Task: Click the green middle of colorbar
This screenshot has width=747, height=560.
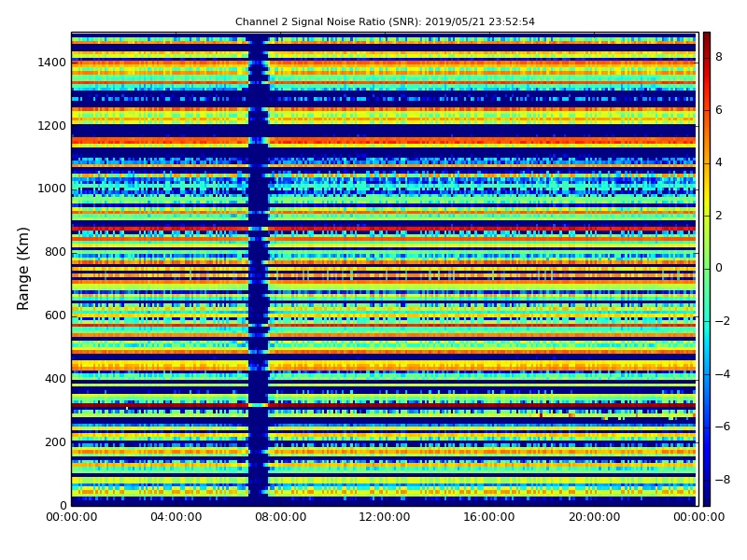Action: 707,269
